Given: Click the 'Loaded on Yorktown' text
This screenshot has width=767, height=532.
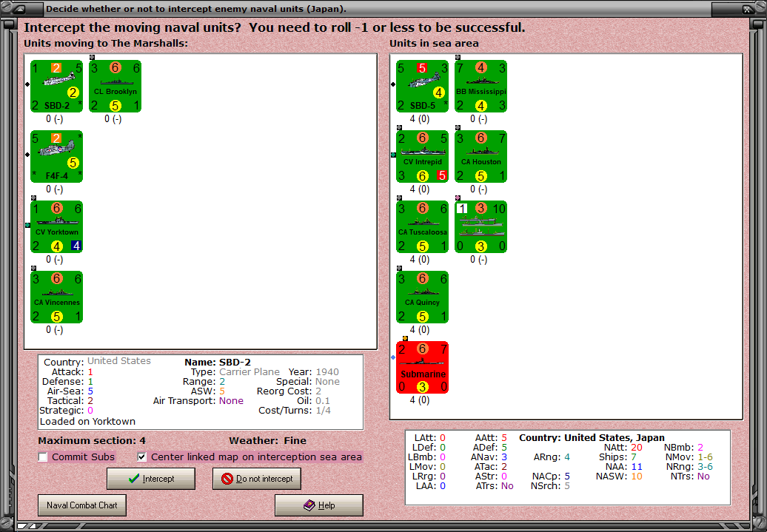Looking at the screenshot, I should [87, 422].
